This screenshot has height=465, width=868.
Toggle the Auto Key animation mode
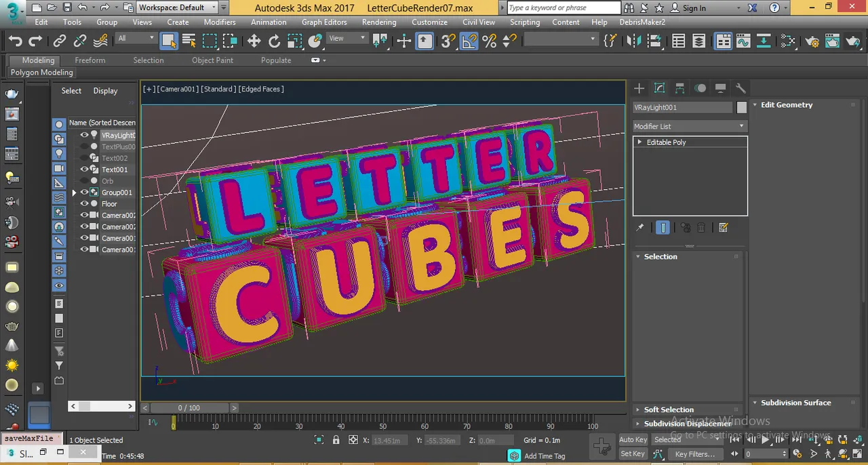point(633,439)
